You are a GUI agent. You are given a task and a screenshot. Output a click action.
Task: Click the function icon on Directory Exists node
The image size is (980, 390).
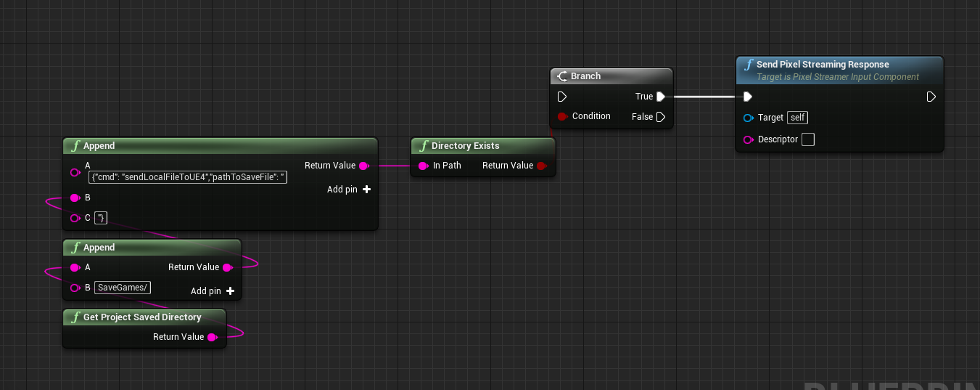tap(424, 146)
